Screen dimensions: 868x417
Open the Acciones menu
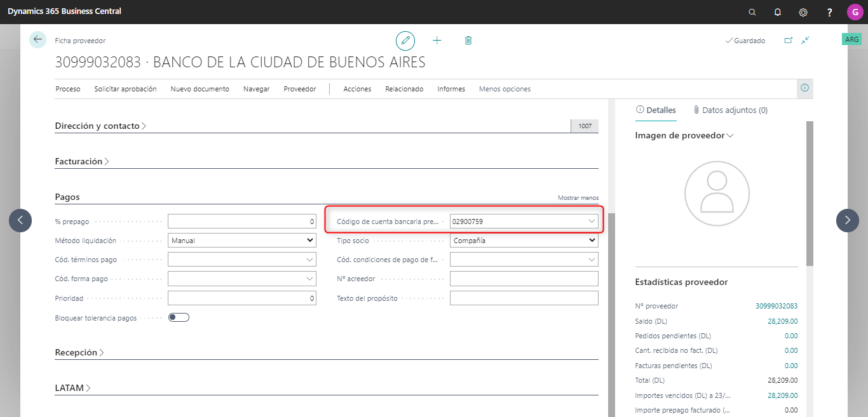tap(357, 89)
